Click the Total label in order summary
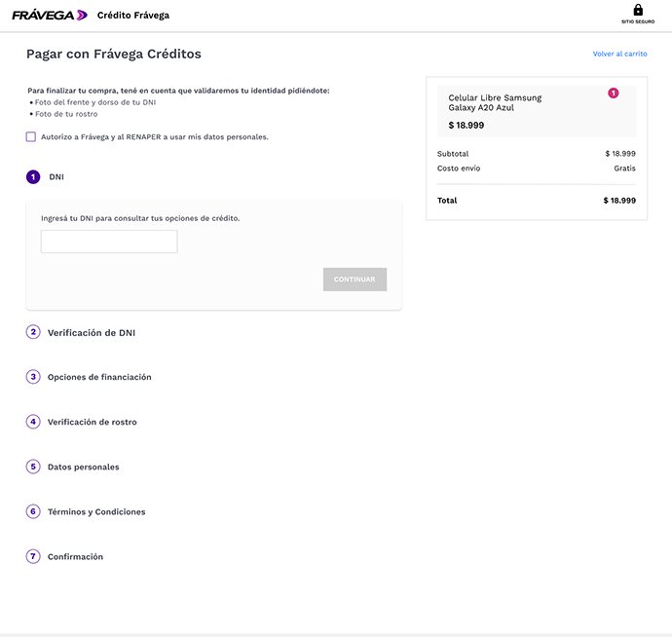This screenshot has width=672, height=637. (447, 201)
